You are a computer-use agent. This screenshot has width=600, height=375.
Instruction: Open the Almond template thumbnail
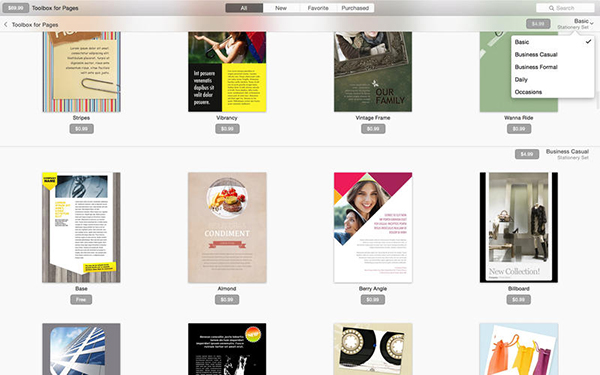pos(227,227)
